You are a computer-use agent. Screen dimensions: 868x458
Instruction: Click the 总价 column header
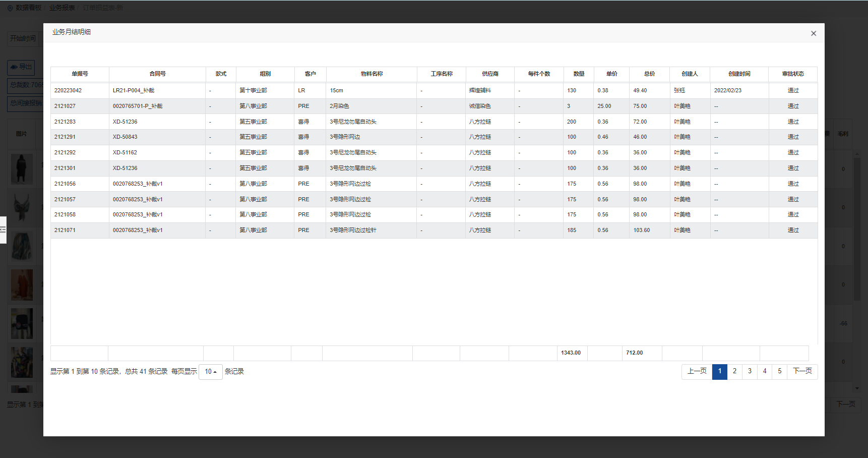click(649, 74)
